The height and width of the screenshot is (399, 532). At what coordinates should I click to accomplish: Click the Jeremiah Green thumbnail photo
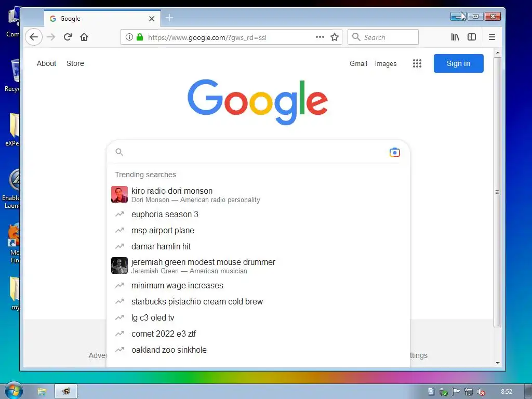[119, 265]
